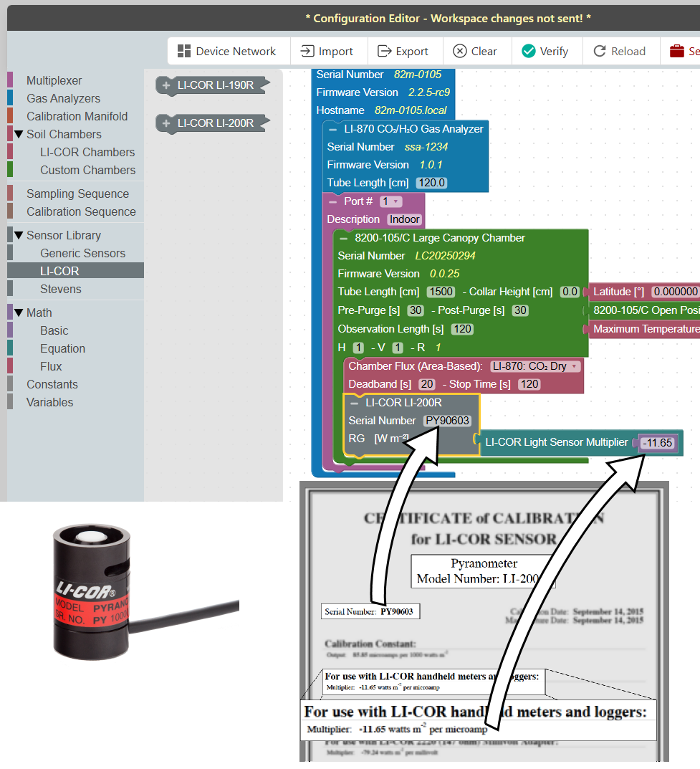Screen dimensions: 700x769
Task: Click the Export arrow icon
Action: (x=385, y=51)
